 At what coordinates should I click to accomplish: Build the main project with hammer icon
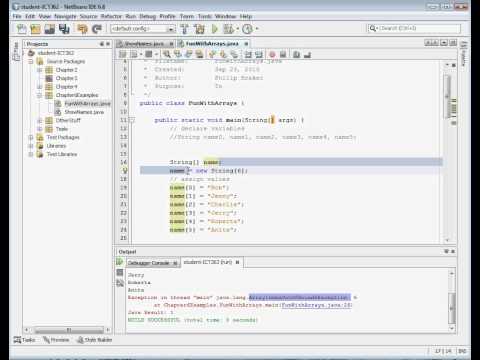point(184,29)
